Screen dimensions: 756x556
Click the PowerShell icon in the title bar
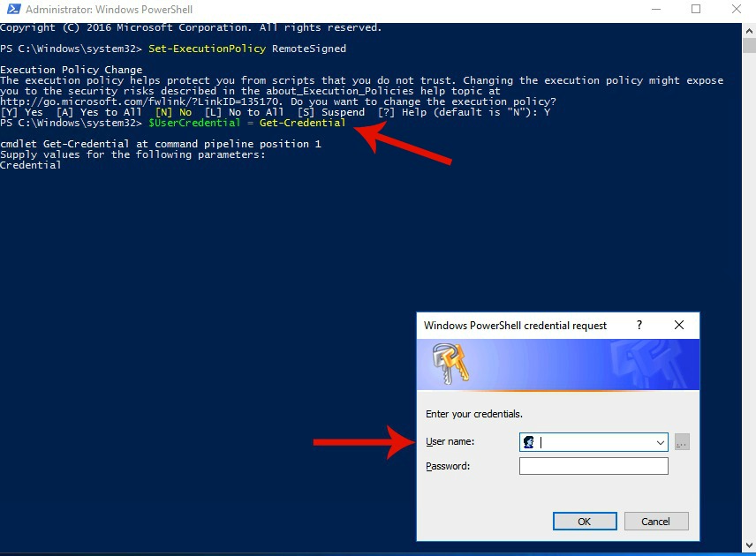tap(12, 10)
